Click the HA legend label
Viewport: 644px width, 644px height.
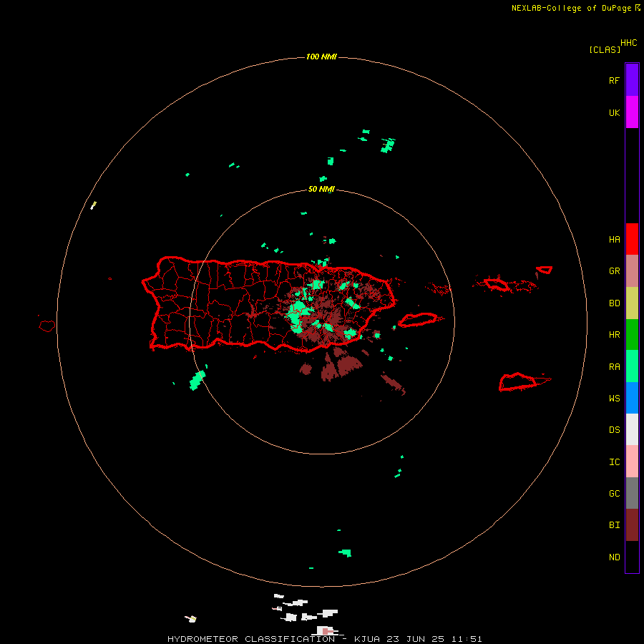pyautogui.click(x=614, y=240)
